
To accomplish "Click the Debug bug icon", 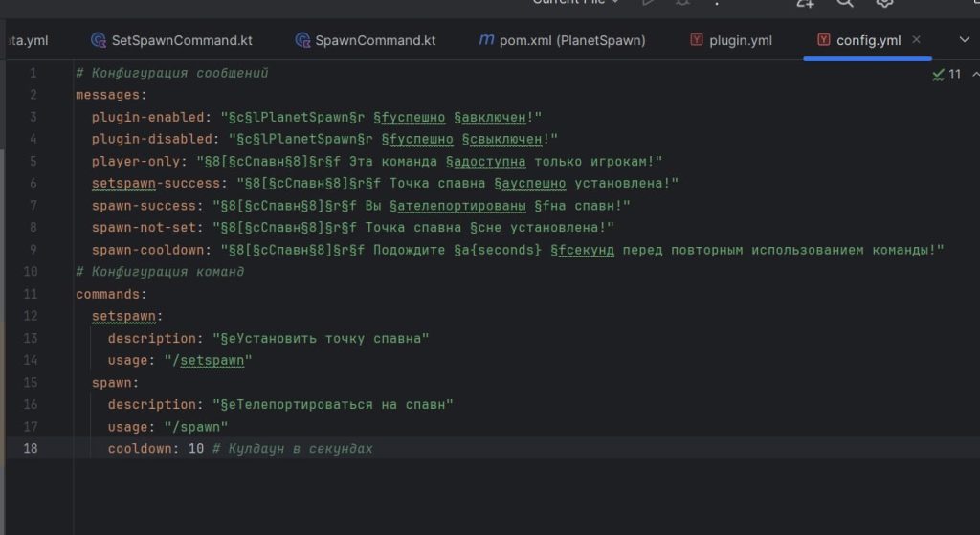I will pos(683,3).
